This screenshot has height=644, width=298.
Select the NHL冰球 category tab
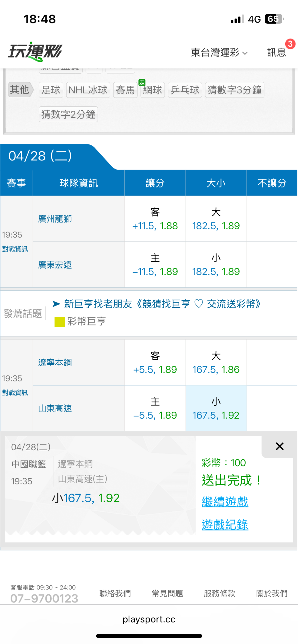point(88,90)
